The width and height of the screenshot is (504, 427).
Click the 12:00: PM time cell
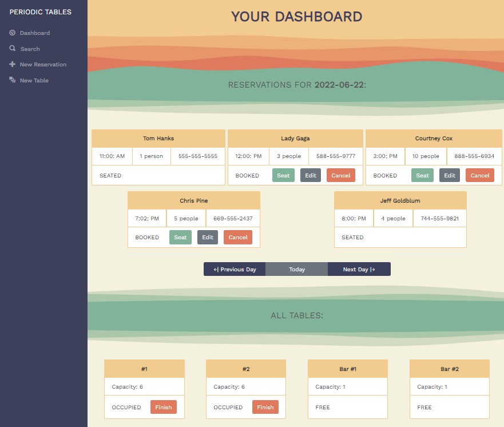(x=248, y=156)
